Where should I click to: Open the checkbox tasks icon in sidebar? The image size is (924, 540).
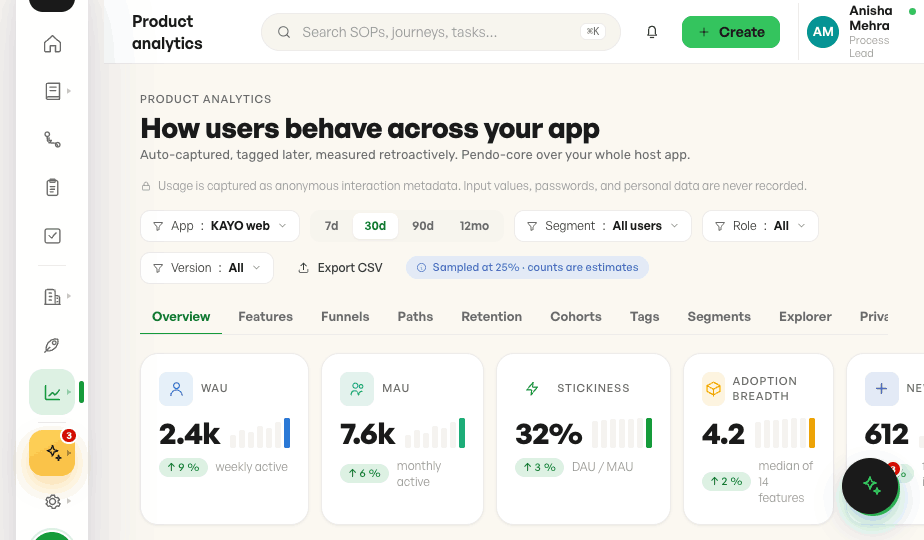52,236
